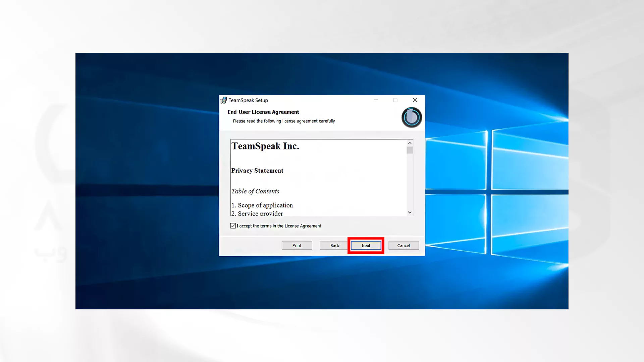
Task: Click the 'Privacy Statement' heading text
Action: coord(257,171)
